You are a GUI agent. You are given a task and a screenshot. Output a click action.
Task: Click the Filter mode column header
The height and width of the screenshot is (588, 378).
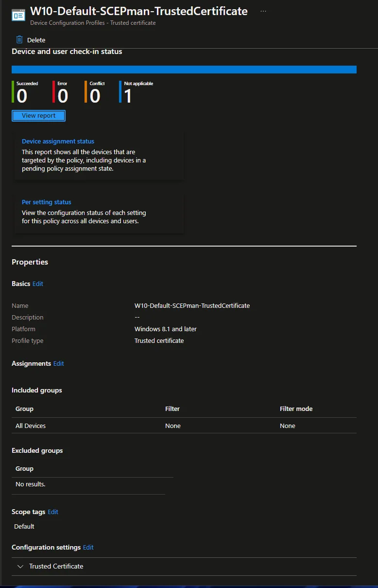pos(296,409)
